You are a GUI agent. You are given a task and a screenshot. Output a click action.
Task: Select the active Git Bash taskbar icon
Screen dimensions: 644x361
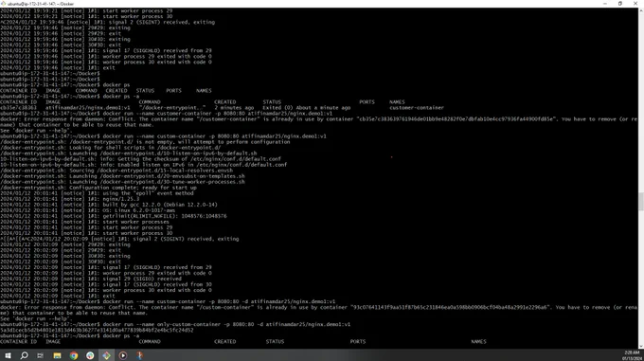coord(106,355)
